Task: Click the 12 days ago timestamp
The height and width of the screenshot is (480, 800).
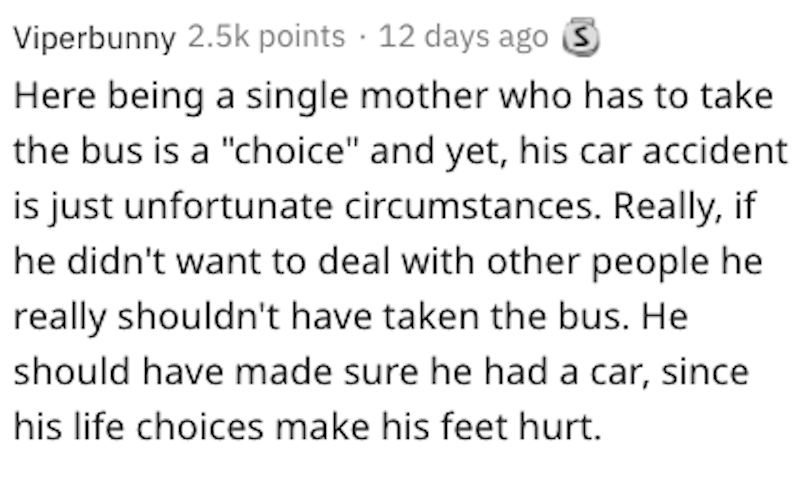Action: tap(463, 37)
